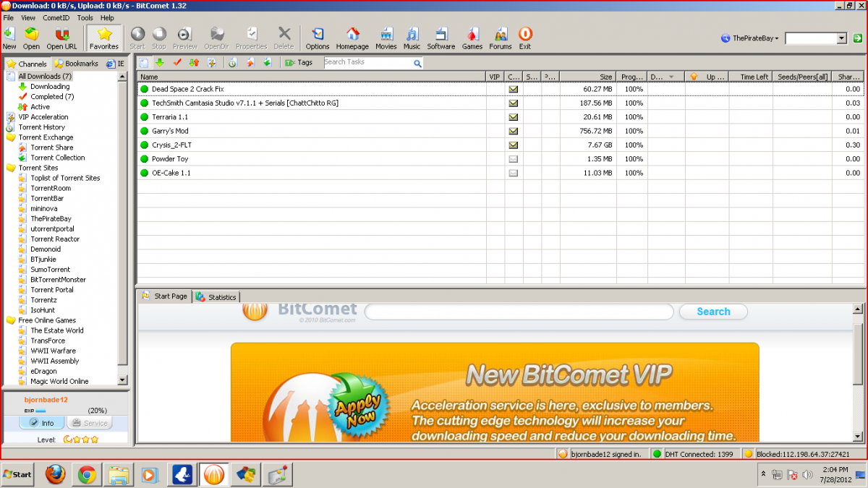
Task: Click the Start Page search text box
Action: tap(519, 312)
